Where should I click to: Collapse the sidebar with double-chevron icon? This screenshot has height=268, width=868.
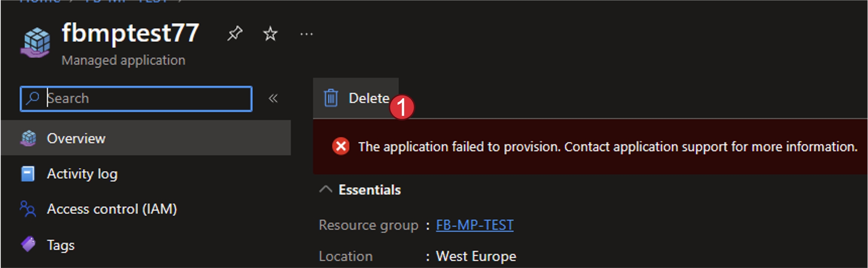[x=273, y=99]
